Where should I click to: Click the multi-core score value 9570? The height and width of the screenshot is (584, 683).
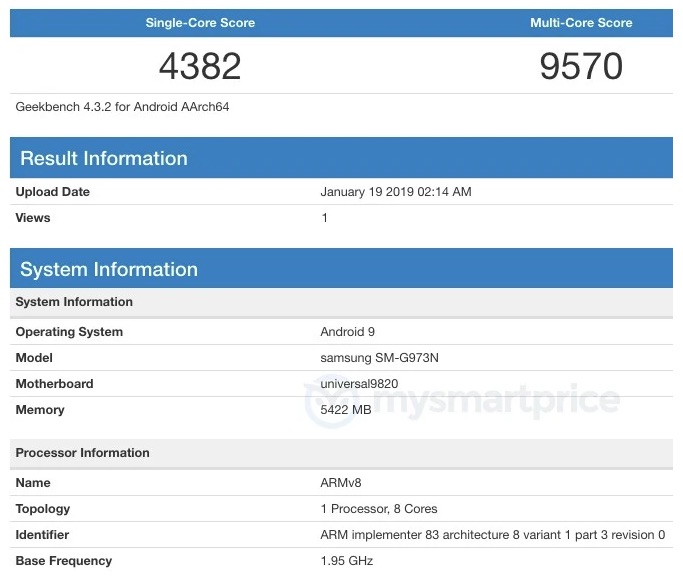581,66
